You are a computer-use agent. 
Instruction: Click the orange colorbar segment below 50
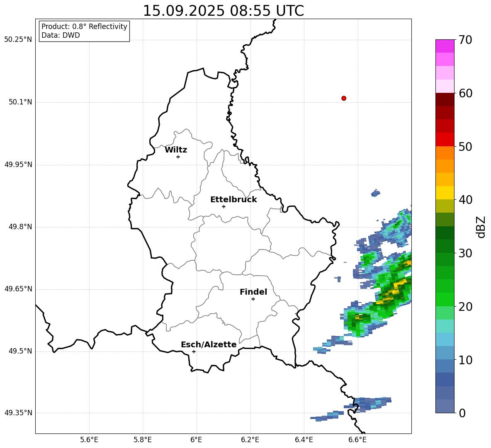pos(445,153)
